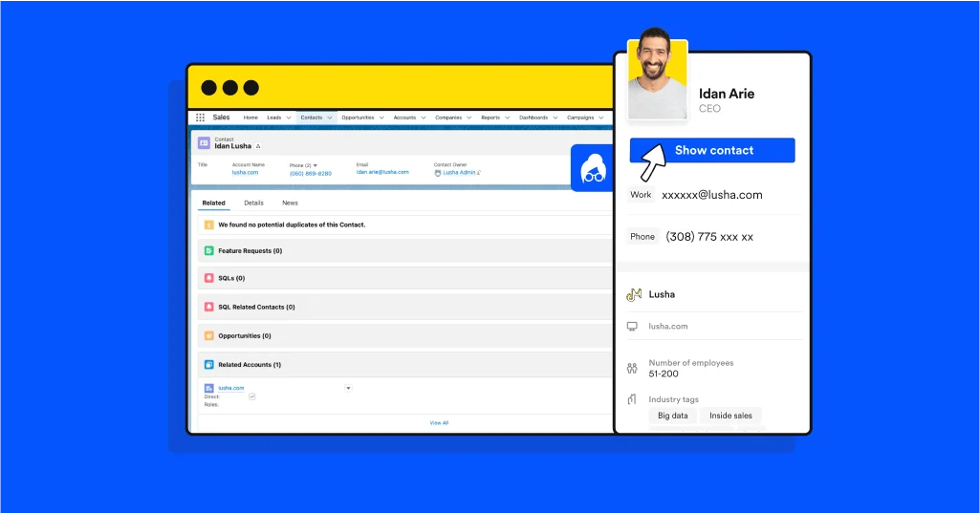
Task: Open the Leads nav item
Action: 273,118
